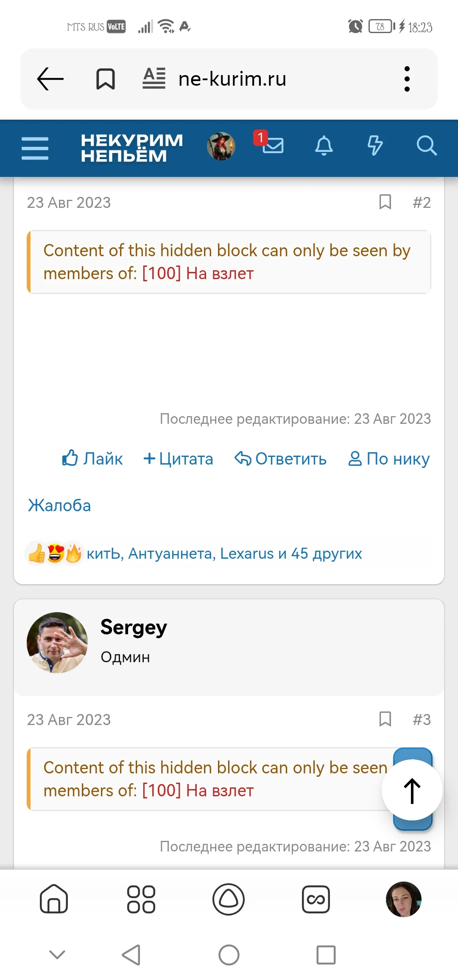Open the hamburger menu in forum header

(x=35, y=148)
